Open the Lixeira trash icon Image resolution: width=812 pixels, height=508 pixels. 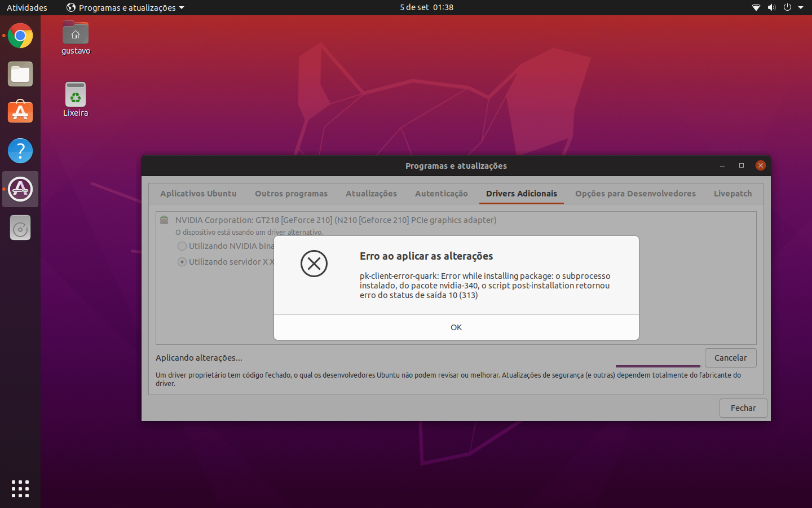76,99
